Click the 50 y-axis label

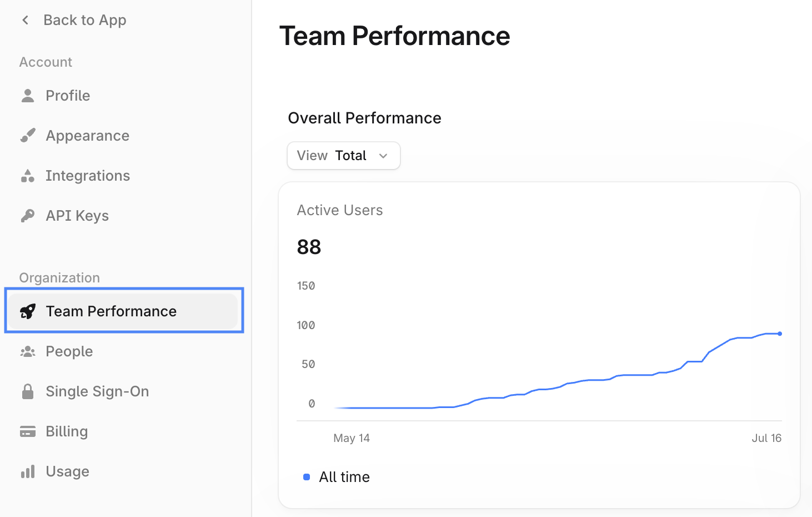(x=308, y=364)
